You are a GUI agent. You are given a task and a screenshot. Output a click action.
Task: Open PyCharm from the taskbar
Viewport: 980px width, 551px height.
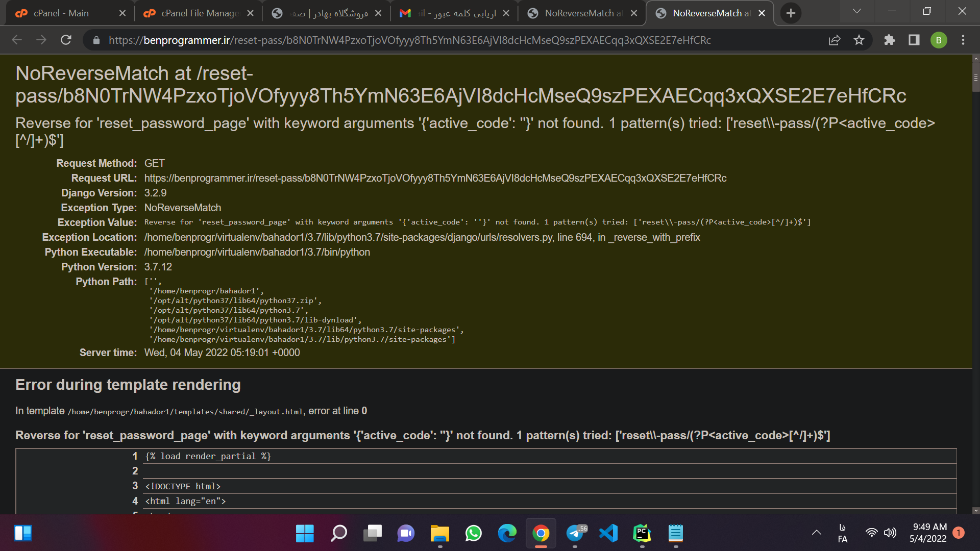[642, 533]
